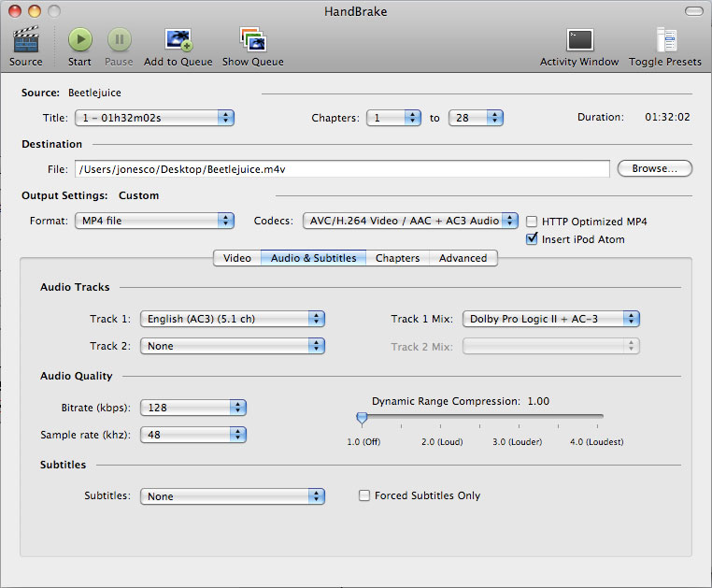Screen dimensions: 712x588
Task: Open the Source clapperboard icon
Action: pos(26,39)
